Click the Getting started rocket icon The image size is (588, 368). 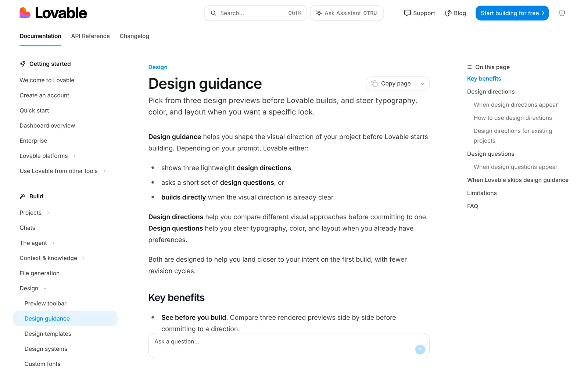click(x=22, y=64)
